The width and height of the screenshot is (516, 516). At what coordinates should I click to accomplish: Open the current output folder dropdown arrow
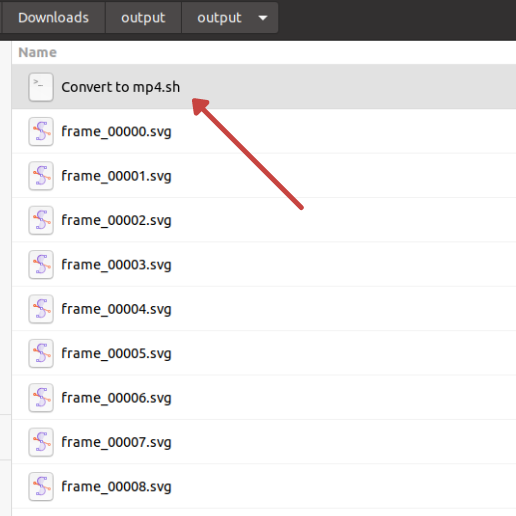point(263,18)
